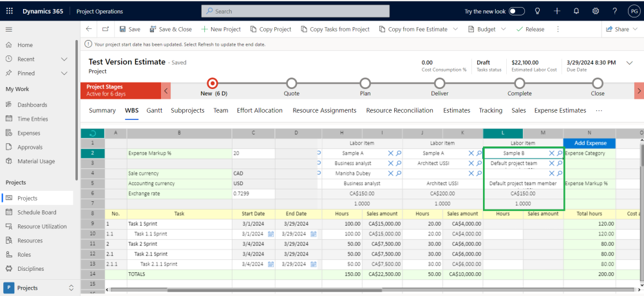This screenshot has width=644, height=296.
Task: Click the Add Expense button
Action: (589, 143)
